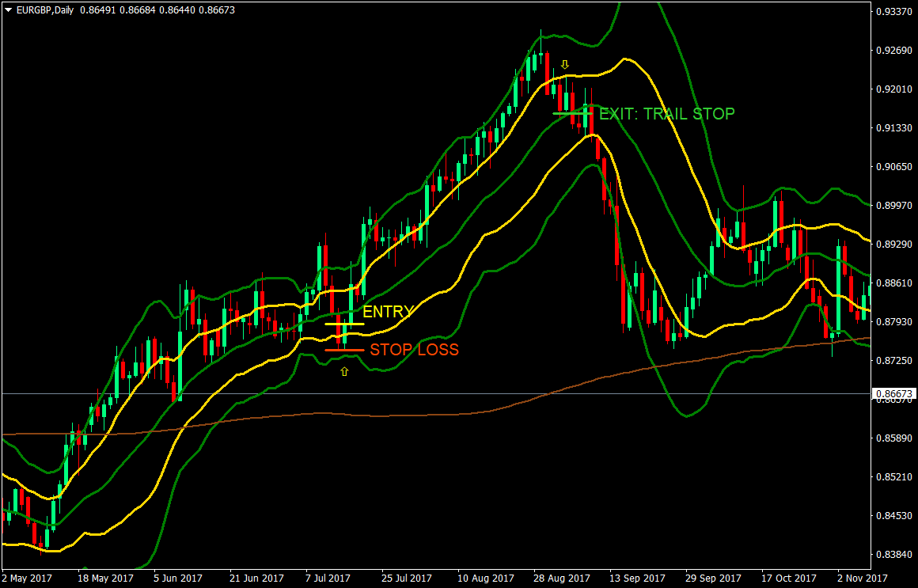Select the EXIT: TRAIL STOP label
The width and height of the screenshot is (918, 588).
pyautogui.click(x=666, y=114)
